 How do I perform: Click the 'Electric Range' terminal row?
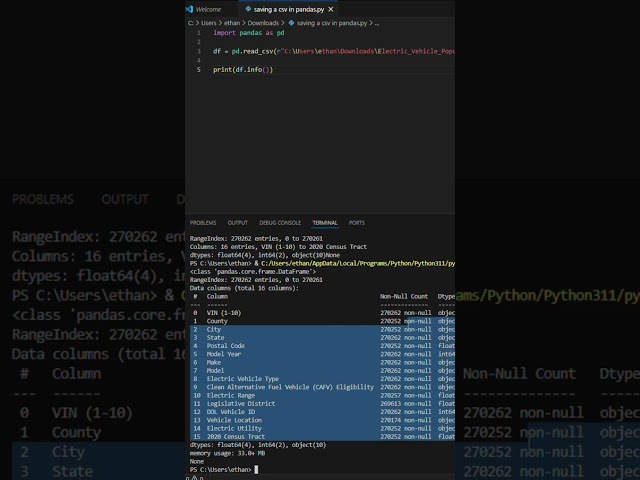(x=322, y=395)
